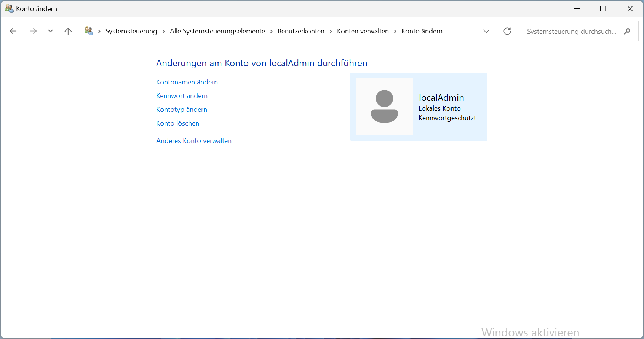The height and width of the screenshot is (339, 644).
Task: Click the user accounts icon in address bar
Action: click(89, 31)
